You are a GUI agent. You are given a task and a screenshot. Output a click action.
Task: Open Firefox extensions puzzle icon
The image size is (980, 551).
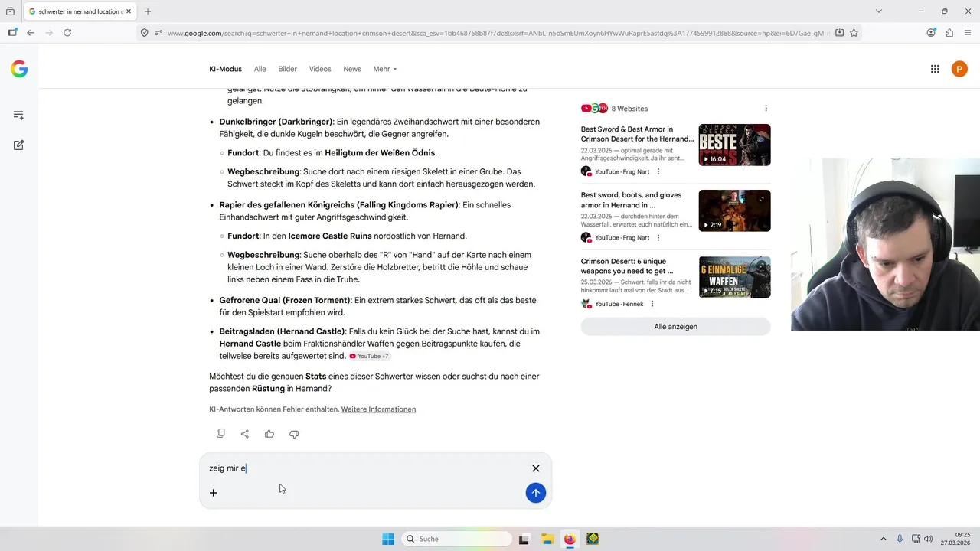point(949,33)
